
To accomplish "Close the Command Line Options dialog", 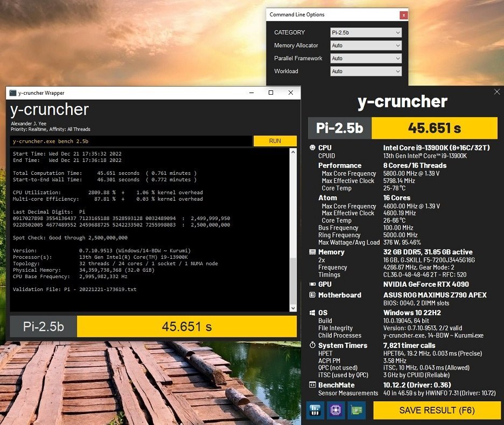I will pyautogui.click(x=403, y=15).
